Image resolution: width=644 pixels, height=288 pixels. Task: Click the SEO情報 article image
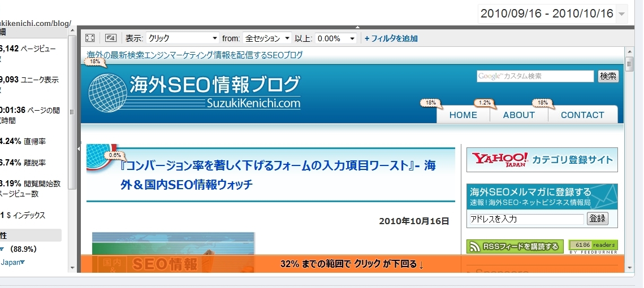[x=174, y=252]
